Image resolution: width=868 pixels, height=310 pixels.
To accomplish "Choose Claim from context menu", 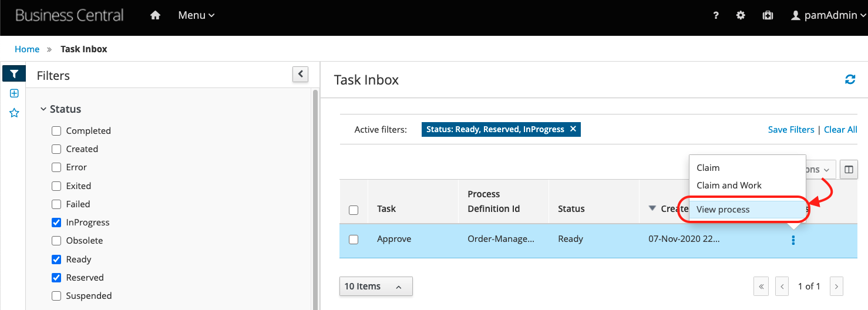I will (746, 168).
